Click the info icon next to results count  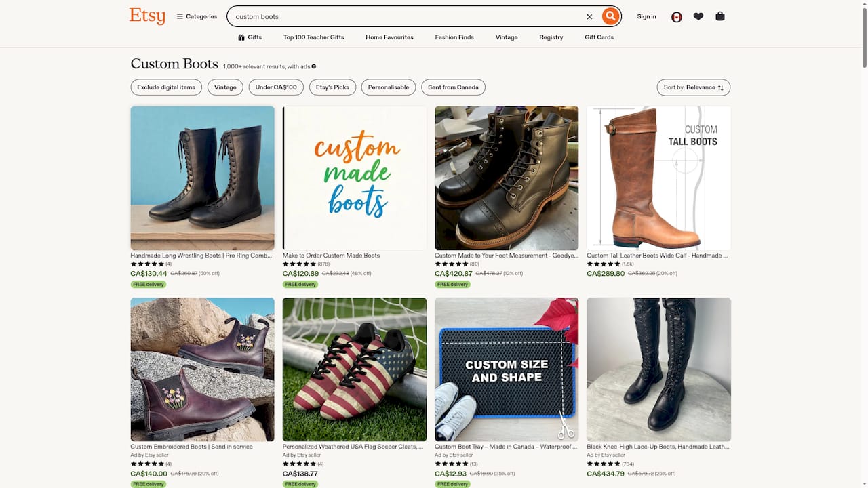315,66
